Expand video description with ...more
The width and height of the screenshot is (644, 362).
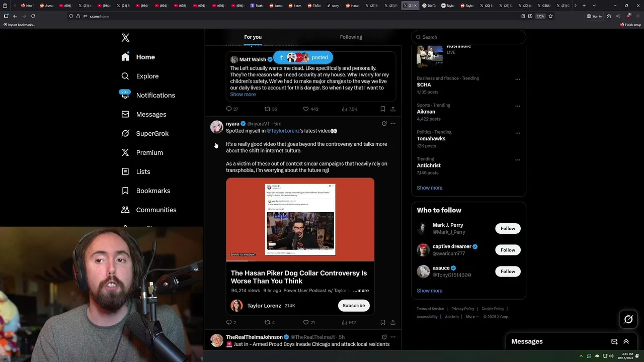361,290
